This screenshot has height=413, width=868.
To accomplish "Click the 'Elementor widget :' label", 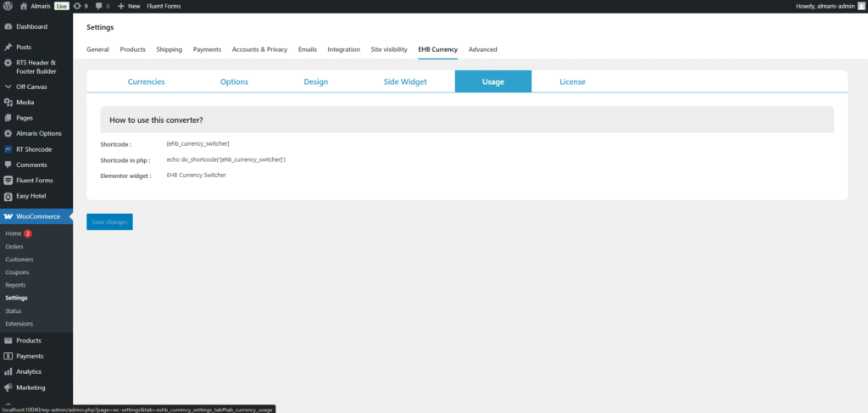I will pos(125,176).
